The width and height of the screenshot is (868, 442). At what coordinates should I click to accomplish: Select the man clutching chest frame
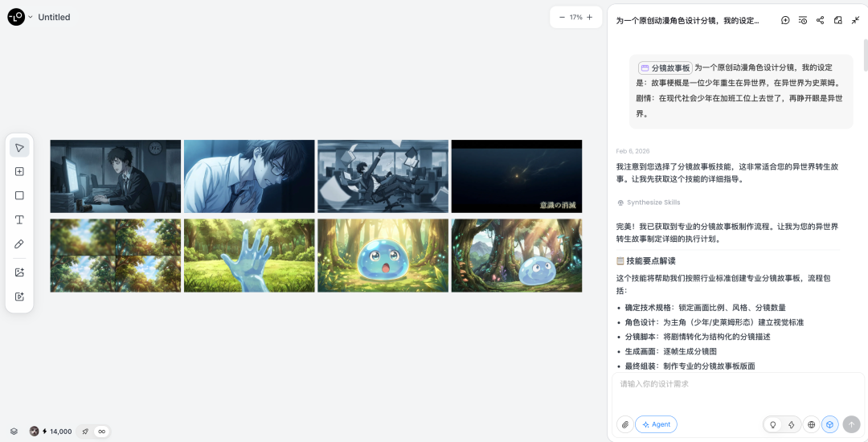pos(249,176)
